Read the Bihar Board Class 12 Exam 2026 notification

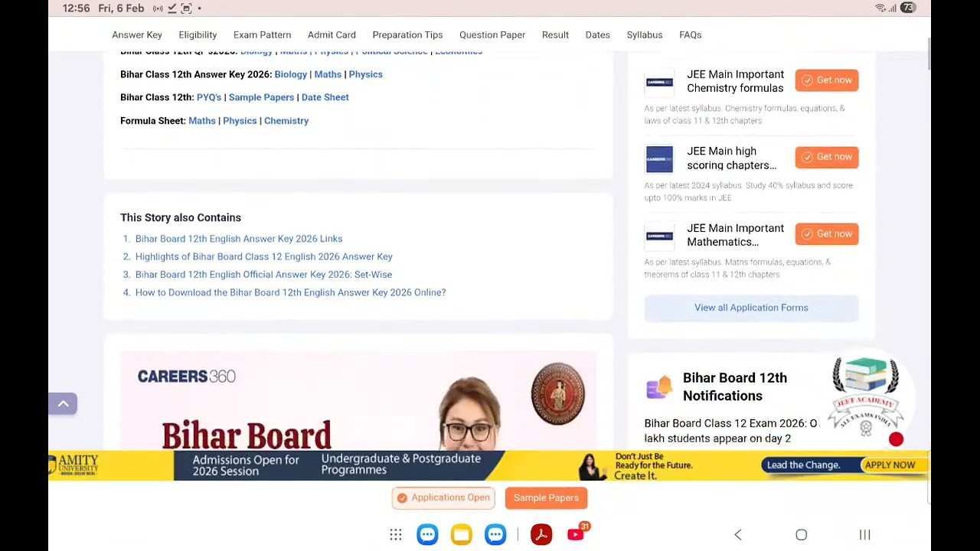731,431
